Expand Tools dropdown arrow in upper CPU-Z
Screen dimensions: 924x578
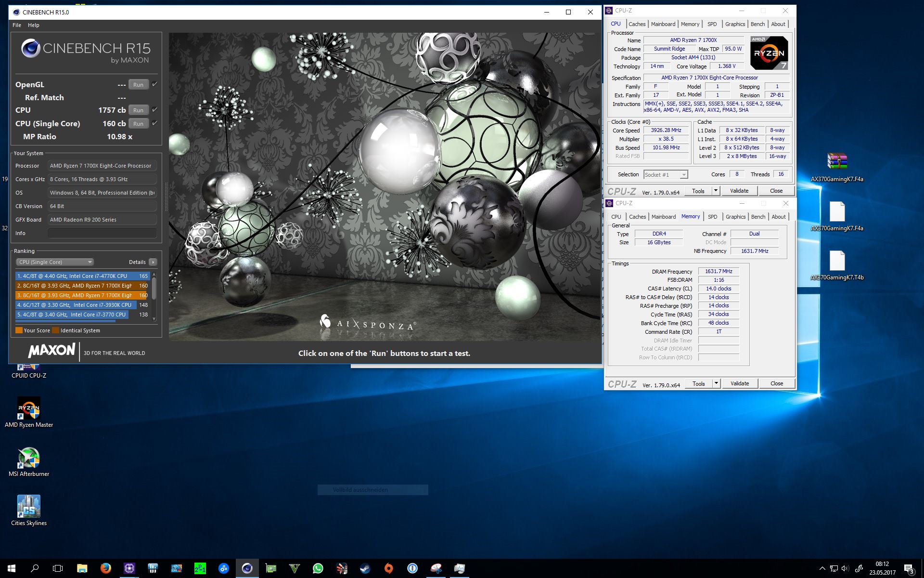click(716, 191)
